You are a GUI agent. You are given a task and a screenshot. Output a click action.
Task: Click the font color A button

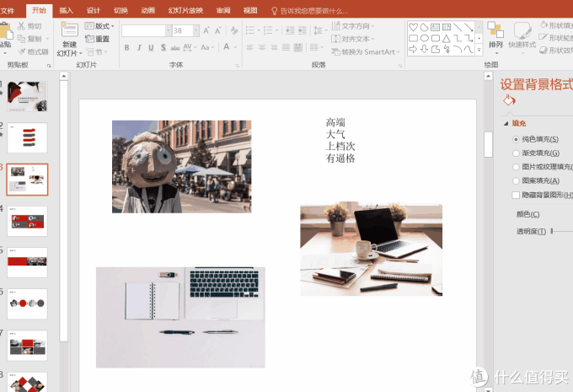[226, 47]
